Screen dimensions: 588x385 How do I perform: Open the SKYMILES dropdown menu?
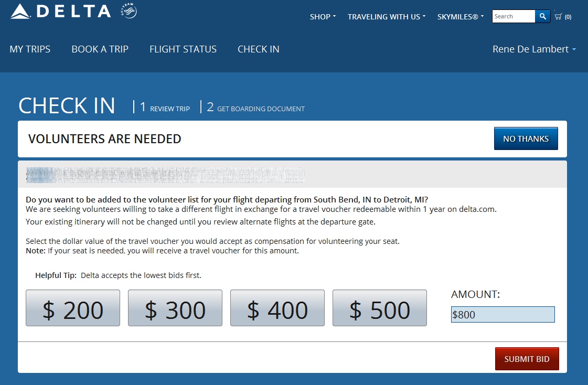(461, 17)
